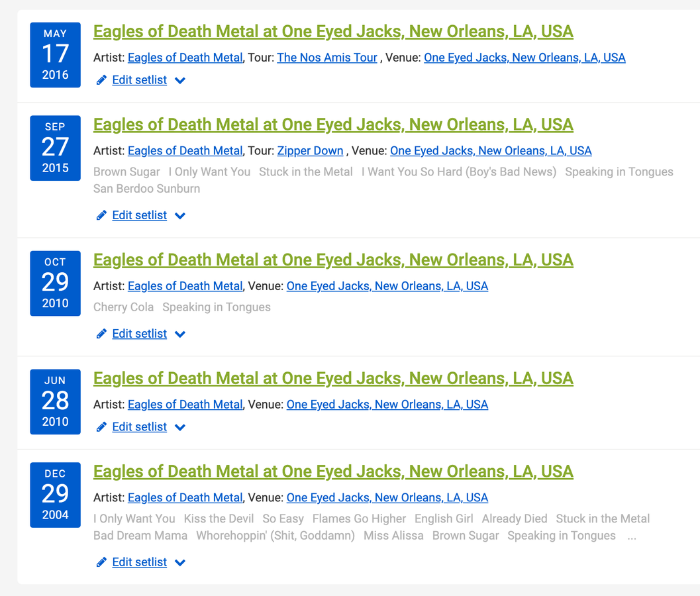Open the May 2016 concert title heading
The width and height of the screenshot is (700, 596).
[x=333, y=32]
